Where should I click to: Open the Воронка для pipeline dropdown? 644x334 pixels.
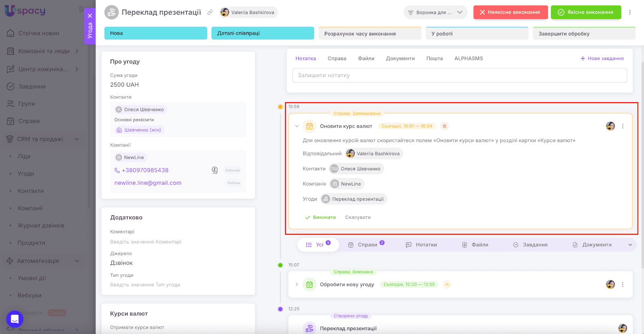point(435,12)
